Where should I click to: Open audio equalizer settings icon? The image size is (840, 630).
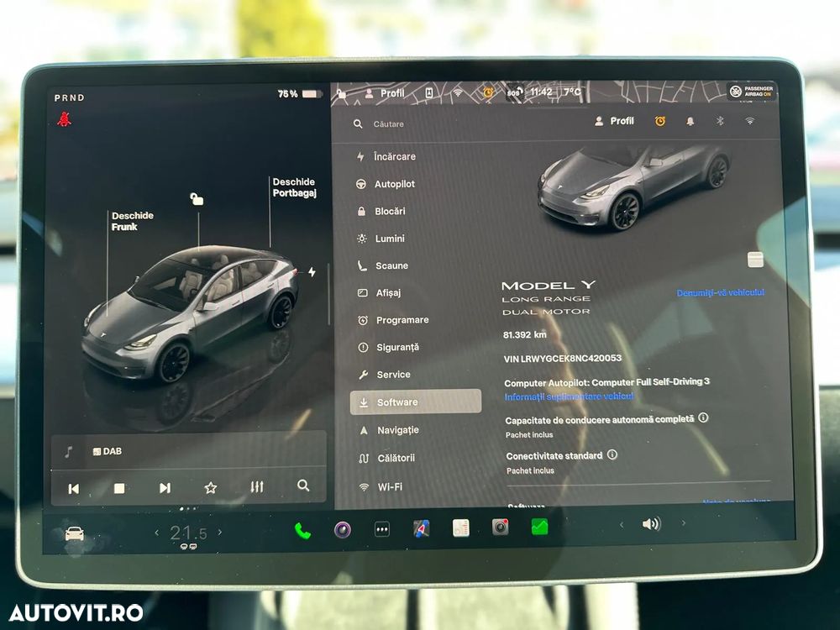click(256, 486)
